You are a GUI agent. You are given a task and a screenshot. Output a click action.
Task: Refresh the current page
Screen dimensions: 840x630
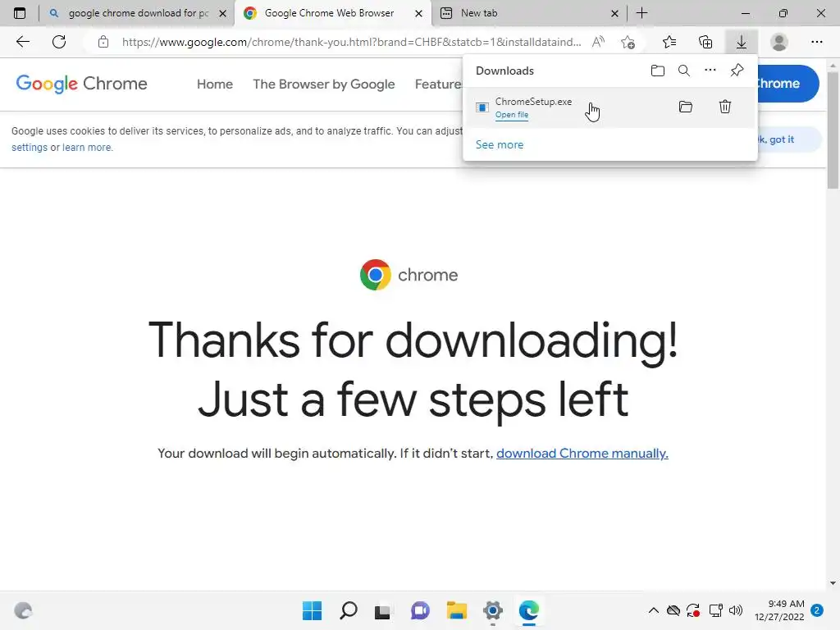click(59, 42)
